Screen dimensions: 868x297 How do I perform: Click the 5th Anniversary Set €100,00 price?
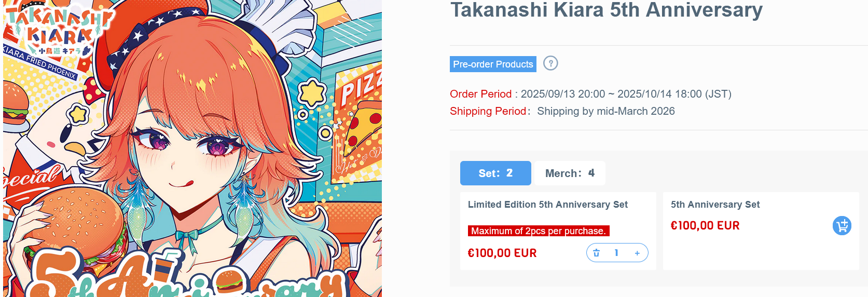pyautogui.click(x=705, y=225)
